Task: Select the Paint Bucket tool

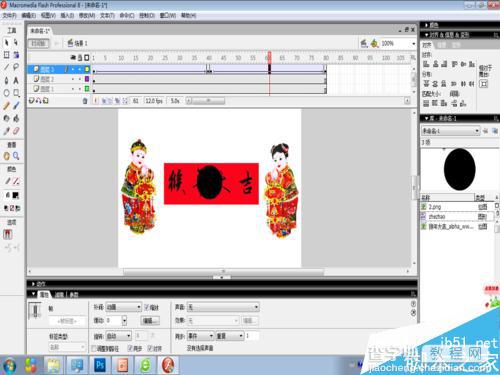Action: point(16,118)
